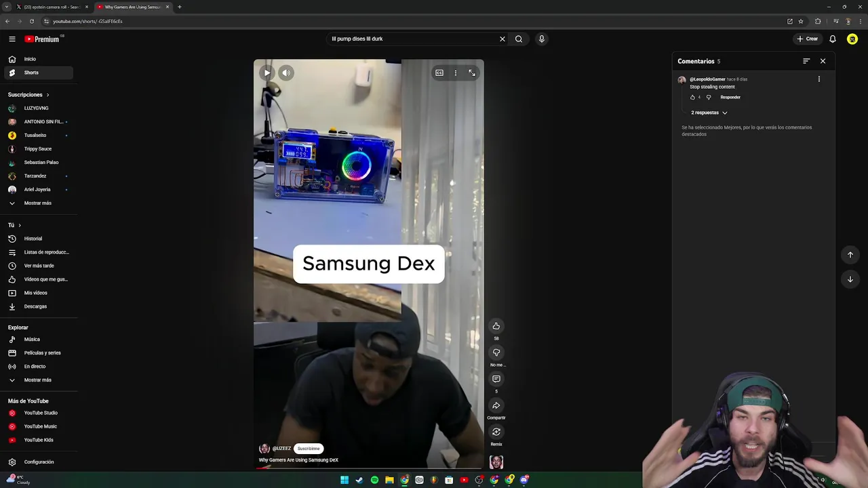868x488 pixels.
Task: Open YouTube Kids link
Action: (x=39, y=440)
